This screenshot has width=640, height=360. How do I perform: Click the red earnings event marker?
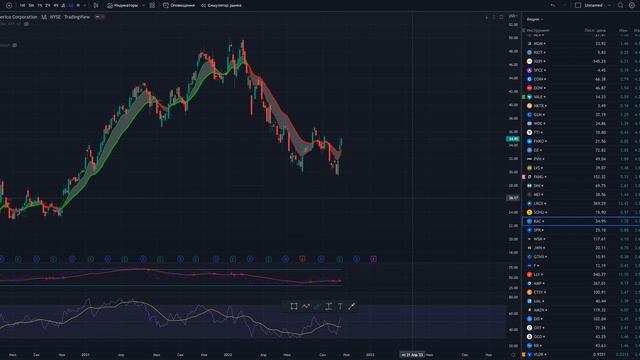click(302, 259)
